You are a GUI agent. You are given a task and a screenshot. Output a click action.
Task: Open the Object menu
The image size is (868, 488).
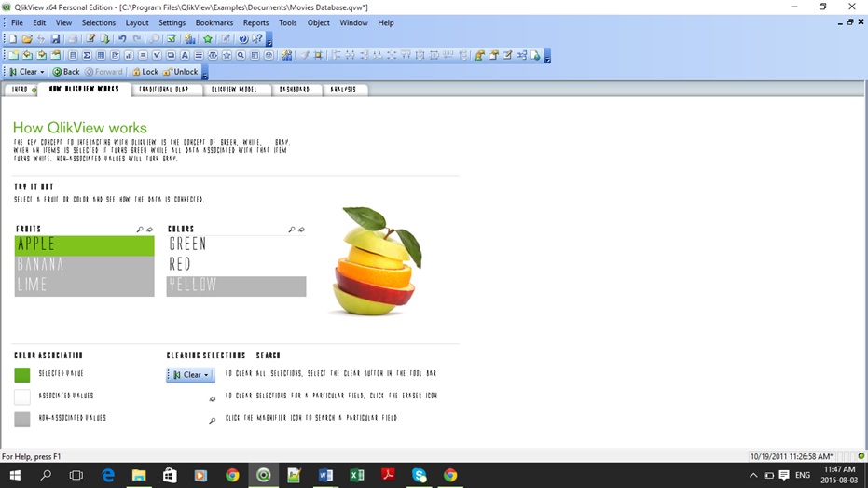click(x=318, y=22)
